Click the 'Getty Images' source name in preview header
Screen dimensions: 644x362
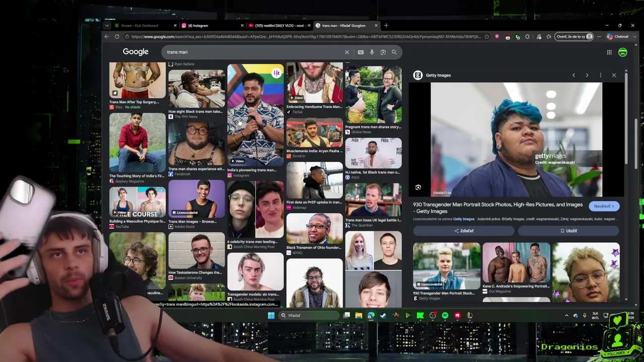(438, 75)
